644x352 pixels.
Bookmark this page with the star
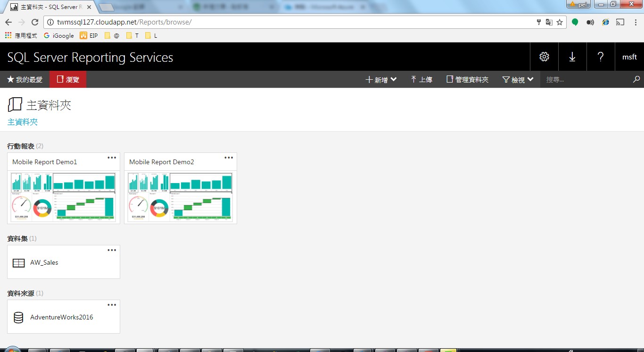click(x=560, y=22)
